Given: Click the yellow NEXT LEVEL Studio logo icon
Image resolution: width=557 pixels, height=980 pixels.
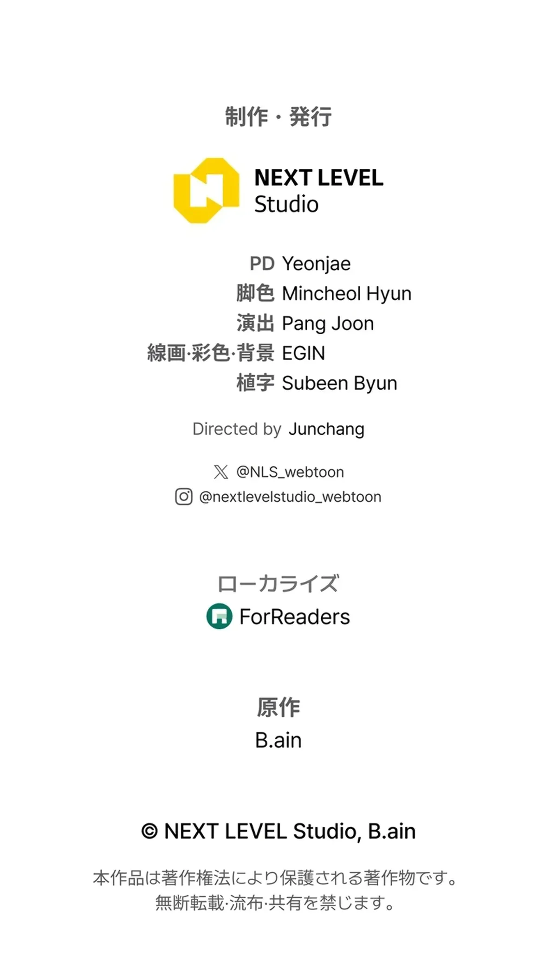Looking at the screenshot, I should [x=207, y=190].
